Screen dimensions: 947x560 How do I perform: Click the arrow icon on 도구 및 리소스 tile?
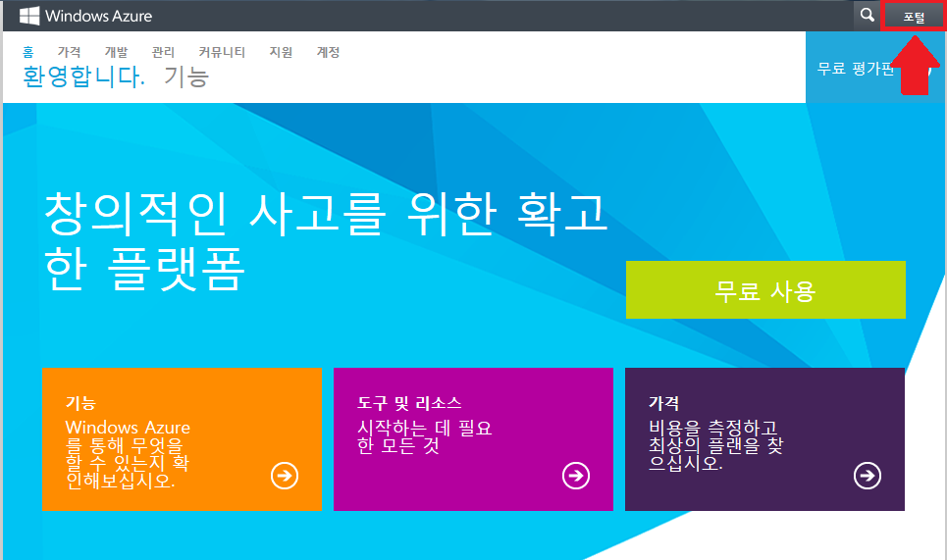click(576, 476)
